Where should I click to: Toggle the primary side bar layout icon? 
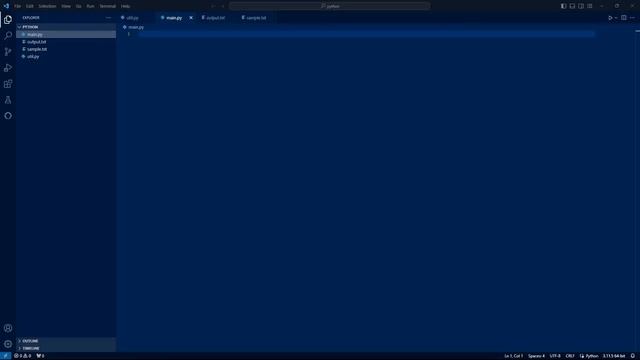tap(563, 6)
